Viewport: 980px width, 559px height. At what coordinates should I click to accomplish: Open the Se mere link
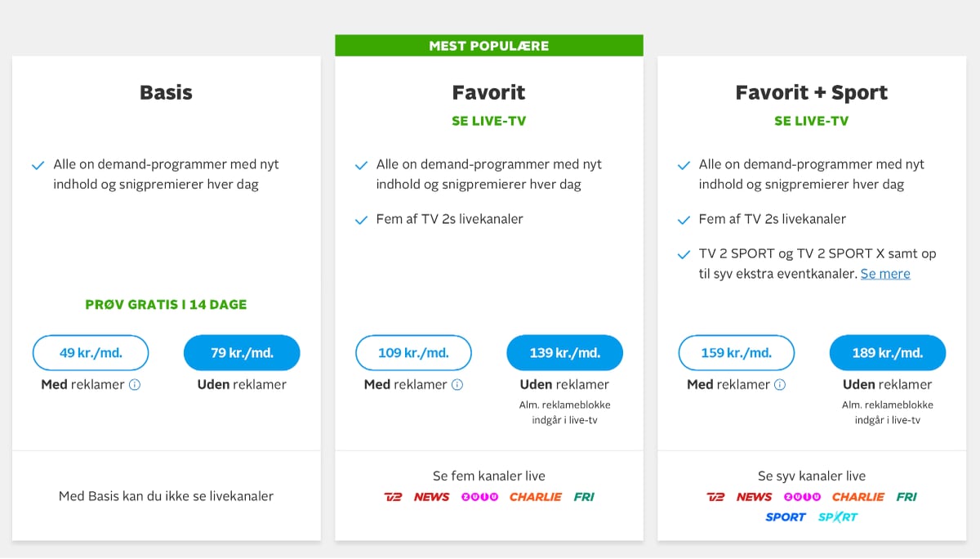click(885, 274)
